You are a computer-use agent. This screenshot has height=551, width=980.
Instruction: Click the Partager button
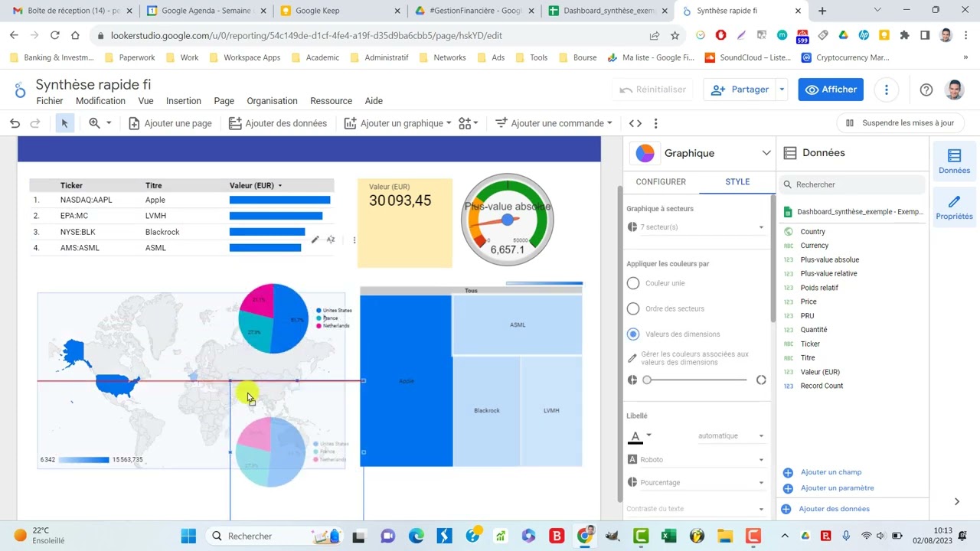(x=740, y=90)
